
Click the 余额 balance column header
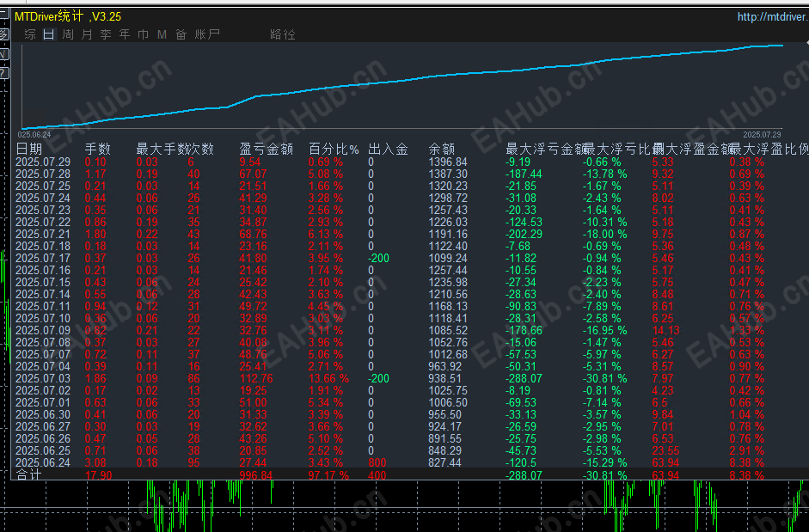pos(442,150)
